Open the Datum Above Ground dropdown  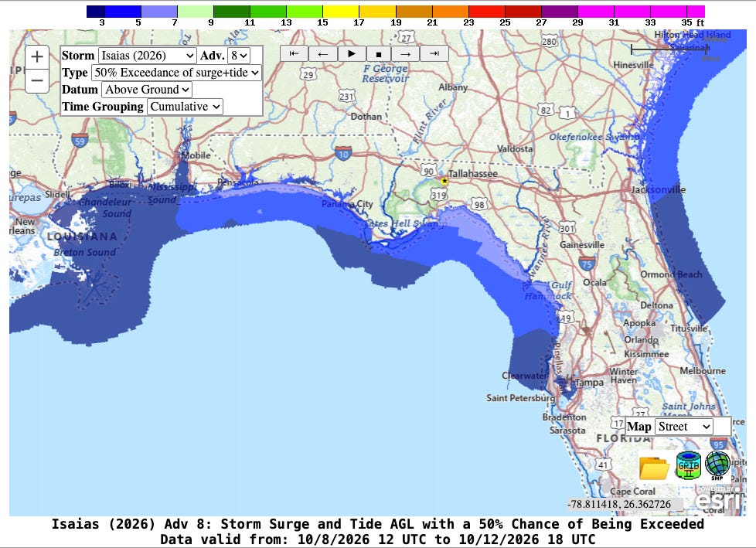point(147,90)
